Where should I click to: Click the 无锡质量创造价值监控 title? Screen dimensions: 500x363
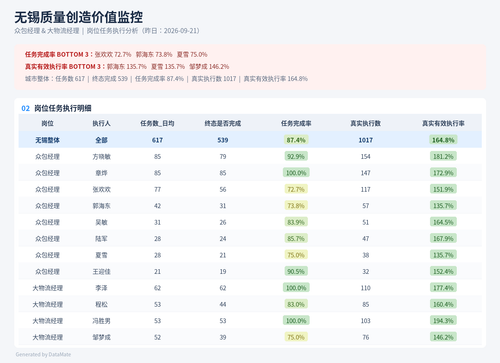click(x=79, y=17)
